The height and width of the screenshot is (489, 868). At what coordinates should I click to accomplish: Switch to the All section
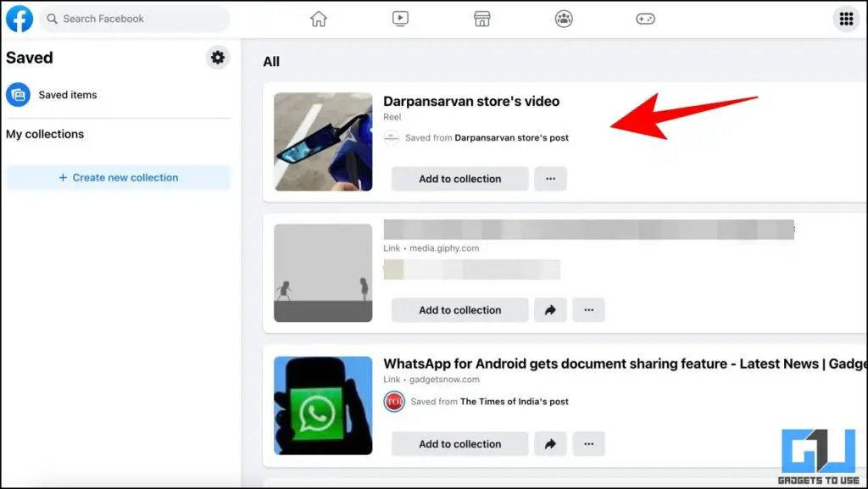pyautogui.click(x=271, y=61)
